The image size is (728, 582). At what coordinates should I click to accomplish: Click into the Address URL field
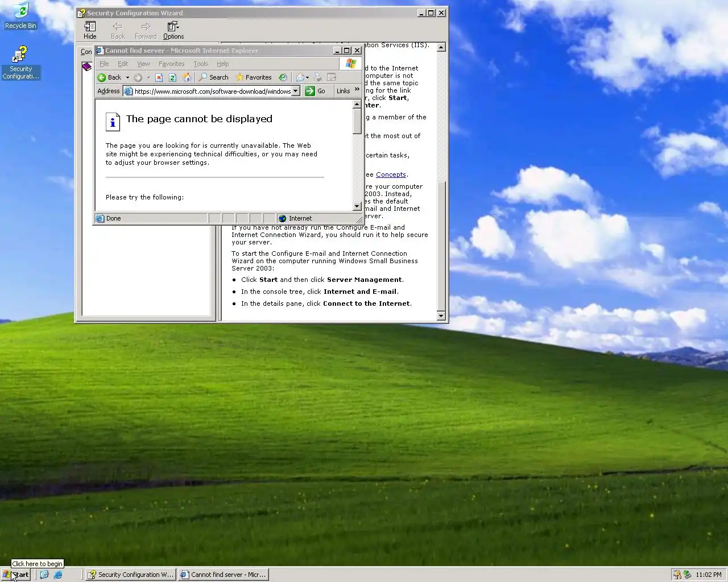(x=213, y=91)
